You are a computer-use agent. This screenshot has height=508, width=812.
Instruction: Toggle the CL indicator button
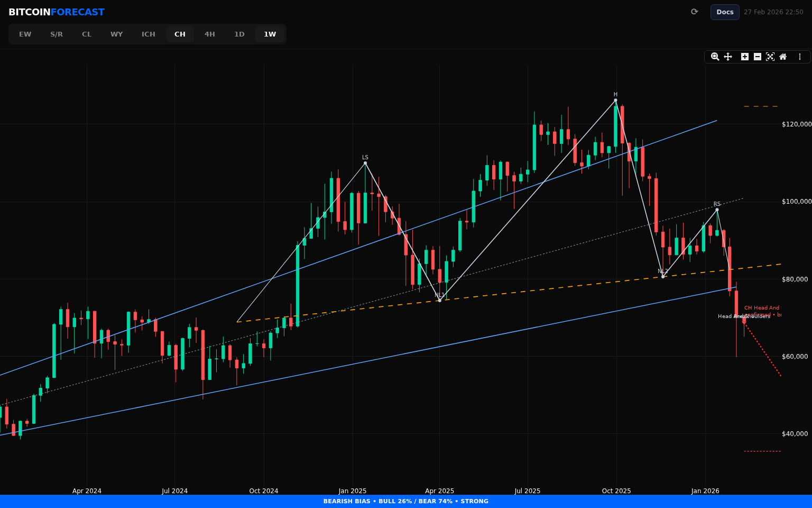click(87, 34)
